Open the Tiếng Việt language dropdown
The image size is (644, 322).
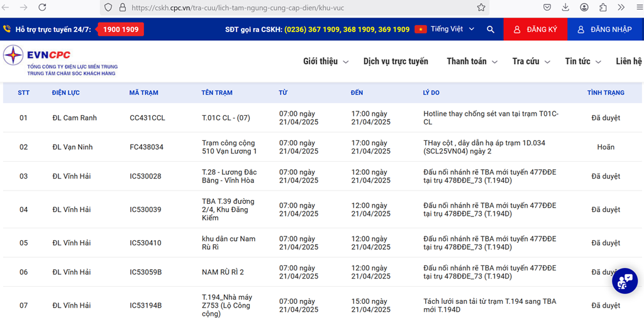click(445, 30)
